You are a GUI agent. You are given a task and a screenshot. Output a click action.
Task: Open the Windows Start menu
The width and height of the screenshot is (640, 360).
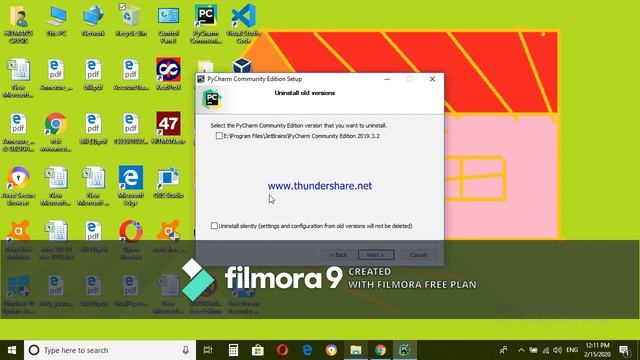[12, 350]
